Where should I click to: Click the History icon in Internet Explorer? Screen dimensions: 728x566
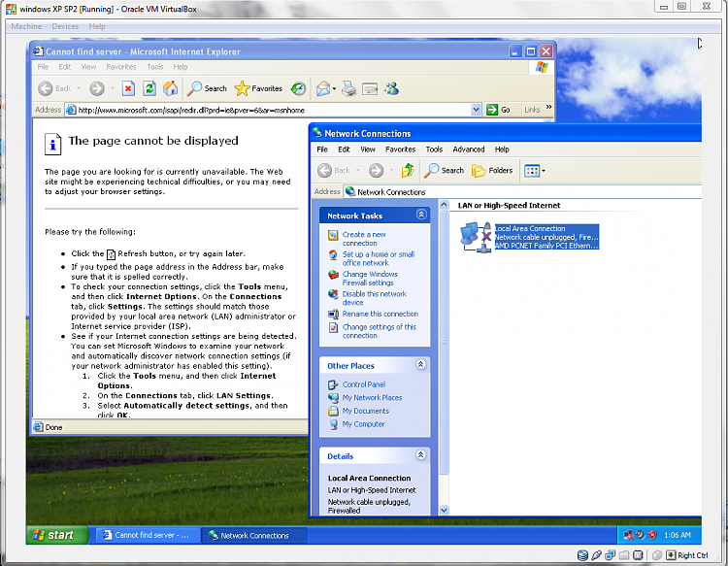coord(298,88)
